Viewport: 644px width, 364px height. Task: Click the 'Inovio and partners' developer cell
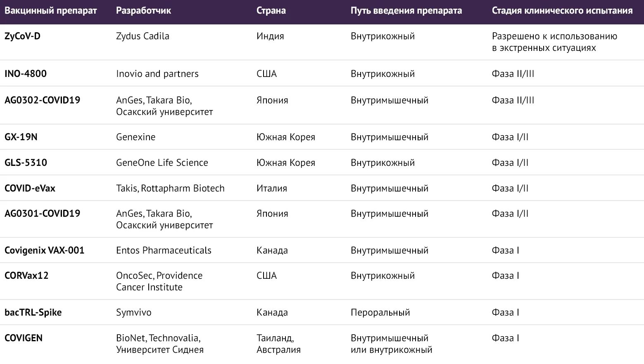[157, 74]
